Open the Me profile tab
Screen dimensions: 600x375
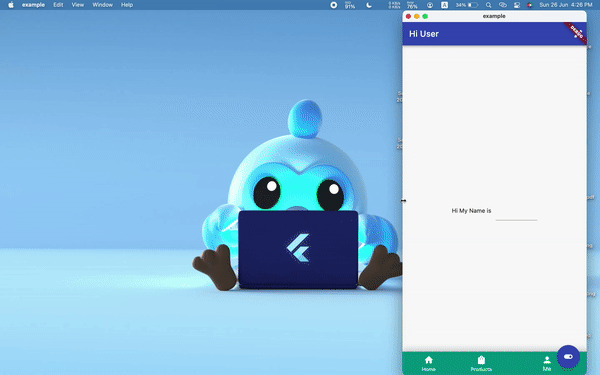[x=547, y=364]
